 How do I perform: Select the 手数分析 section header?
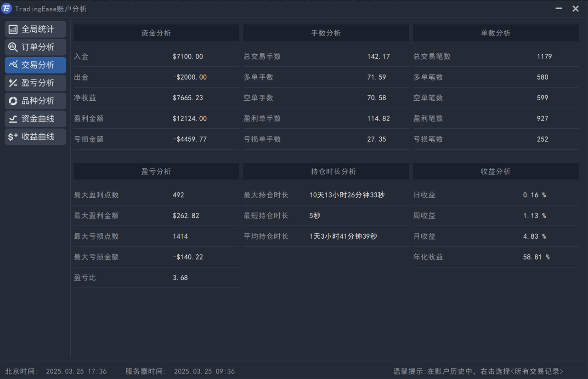click(326, 33)
